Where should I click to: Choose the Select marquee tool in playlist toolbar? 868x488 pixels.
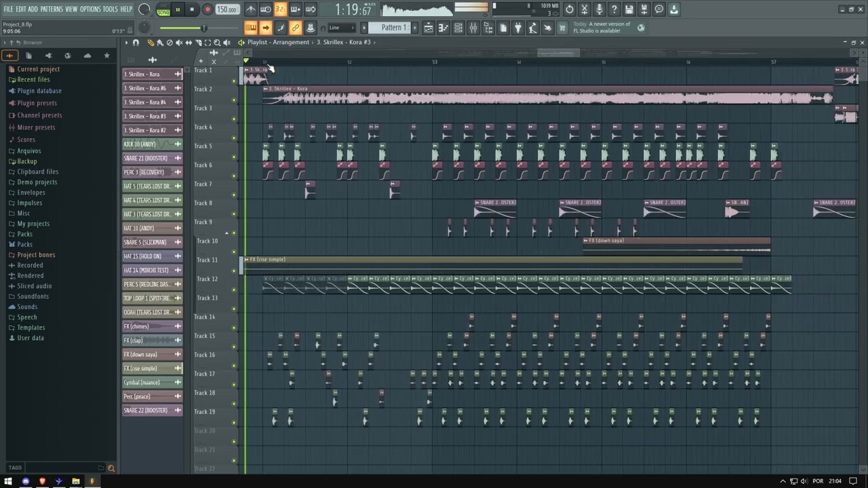coord(208,43)
